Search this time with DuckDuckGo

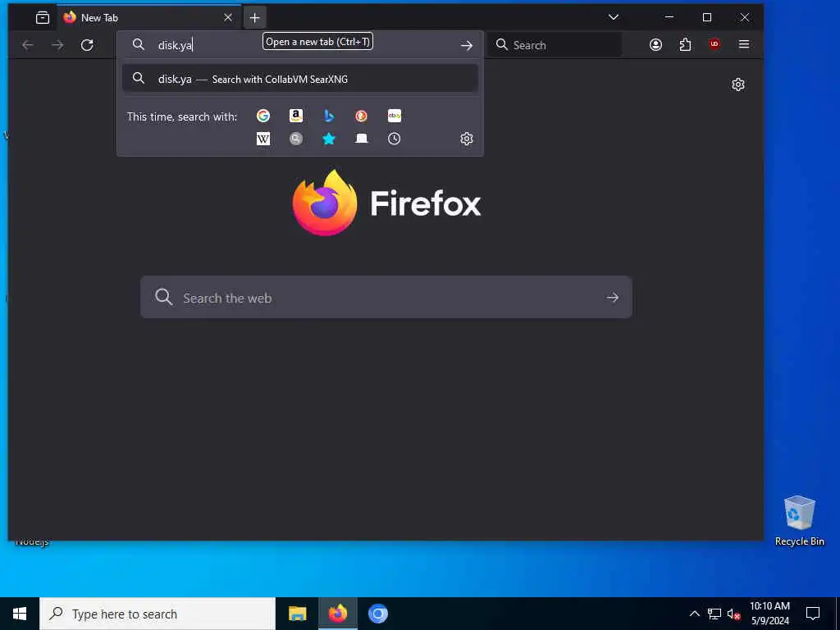click(x=361, y=116)
